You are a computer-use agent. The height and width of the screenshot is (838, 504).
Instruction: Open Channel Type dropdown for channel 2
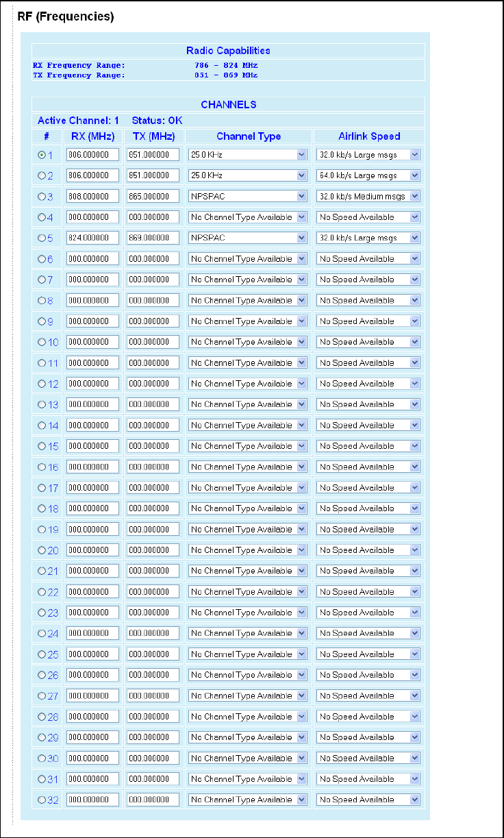247,175
